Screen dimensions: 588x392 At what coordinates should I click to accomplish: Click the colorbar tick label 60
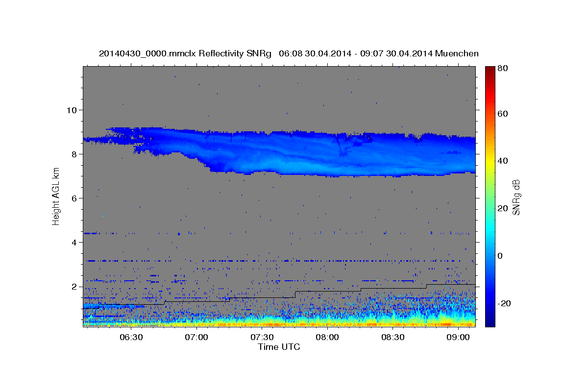[x=502, y=114]
